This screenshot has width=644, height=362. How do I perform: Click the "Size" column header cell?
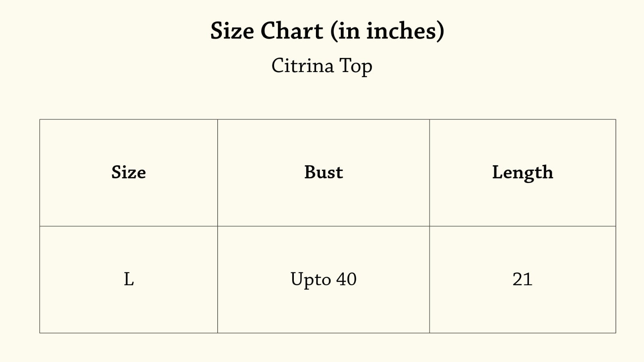pyautogui.click(x=128, y=173)
